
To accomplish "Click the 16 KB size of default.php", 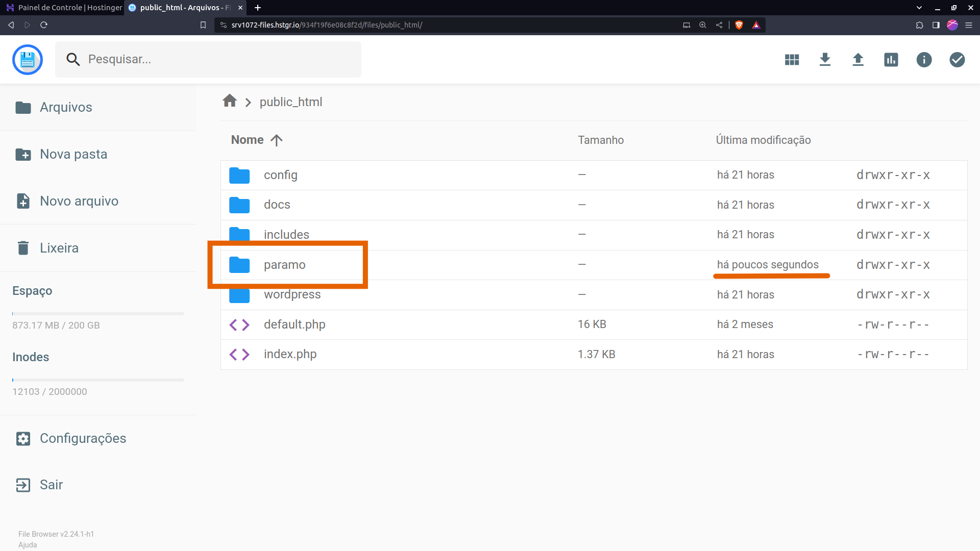I will click(x=592, y=324).
